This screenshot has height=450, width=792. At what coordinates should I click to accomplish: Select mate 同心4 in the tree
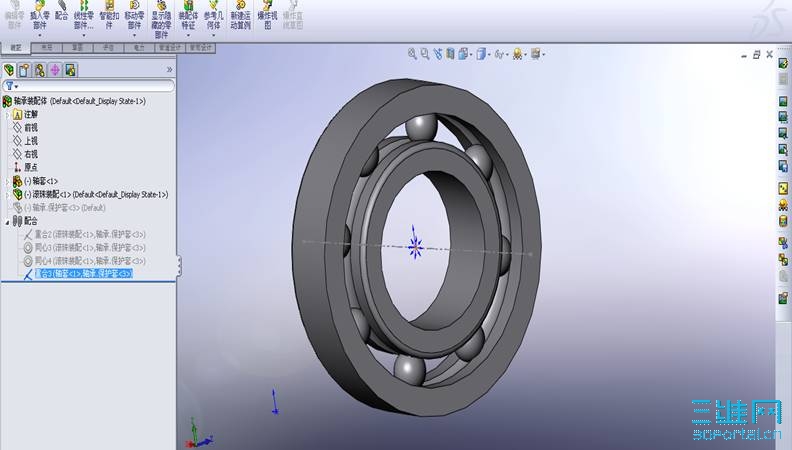point(84,261)
